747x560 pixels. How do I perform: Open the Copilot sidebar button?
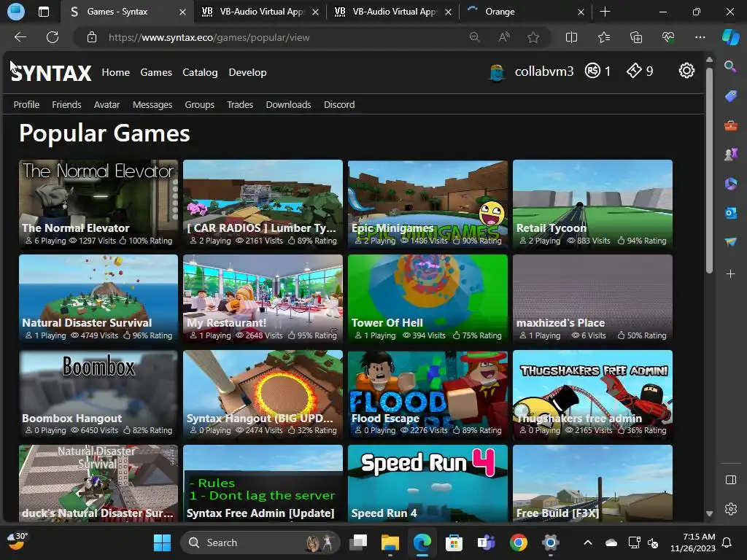coord(730,37)
